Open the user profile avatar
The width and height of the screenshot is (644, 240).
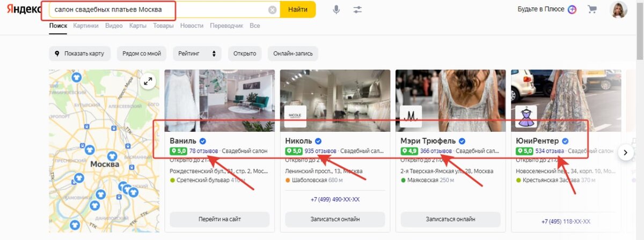point(619,10)
